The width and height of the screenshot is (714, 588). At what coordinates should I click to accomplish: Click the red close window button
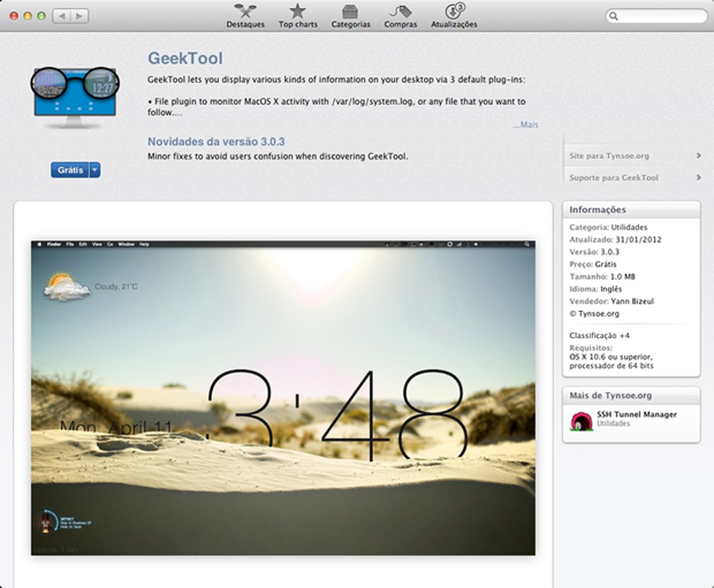14,16
